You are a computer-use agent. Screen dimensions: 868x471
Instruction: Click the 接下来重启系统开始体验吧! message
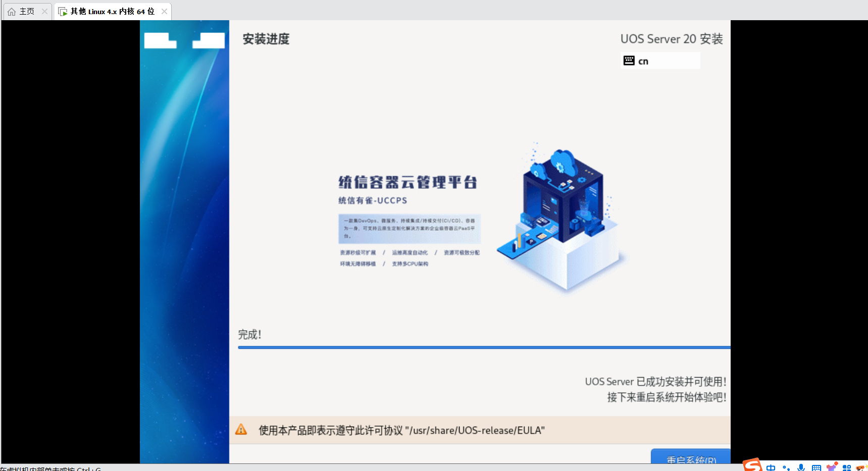(667, 397)
